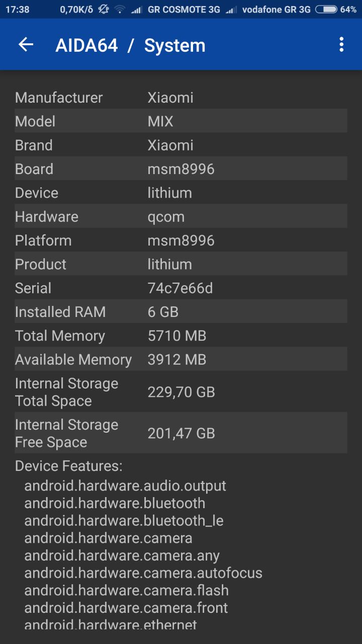Tap the back arrow icon
Image resolution: width=362 pixels, height=644 pixels.
(26, 45)
